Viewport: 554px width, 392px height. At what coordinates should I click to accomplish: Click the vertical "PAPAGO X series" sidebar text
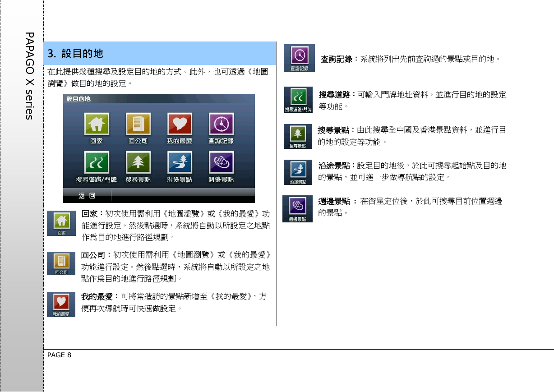coord(30,75)
